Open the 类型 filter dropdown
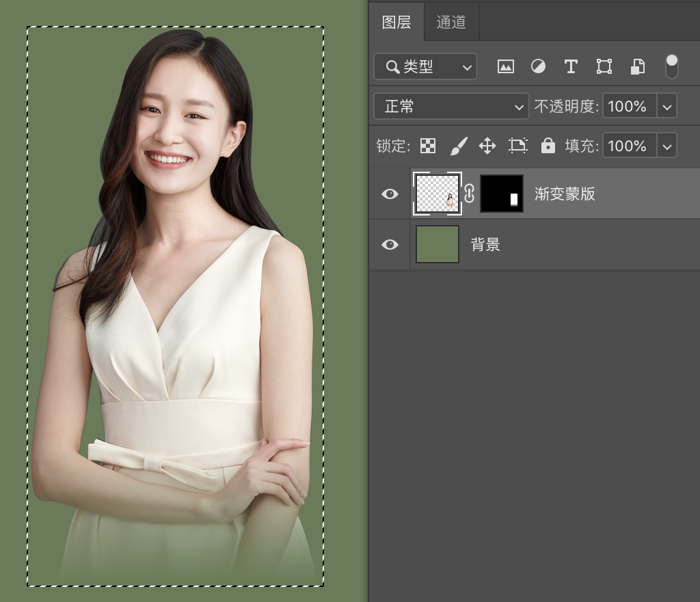 click(425, 67)
